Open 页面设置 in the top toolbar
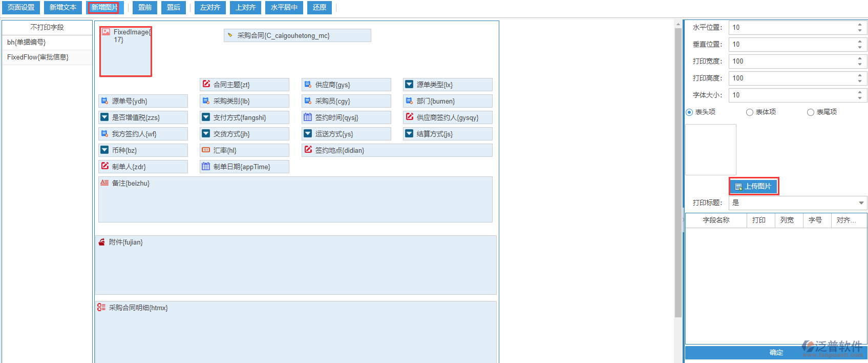Screen dimensions: 868x363 pyautogui.click(x=21, y=8)
